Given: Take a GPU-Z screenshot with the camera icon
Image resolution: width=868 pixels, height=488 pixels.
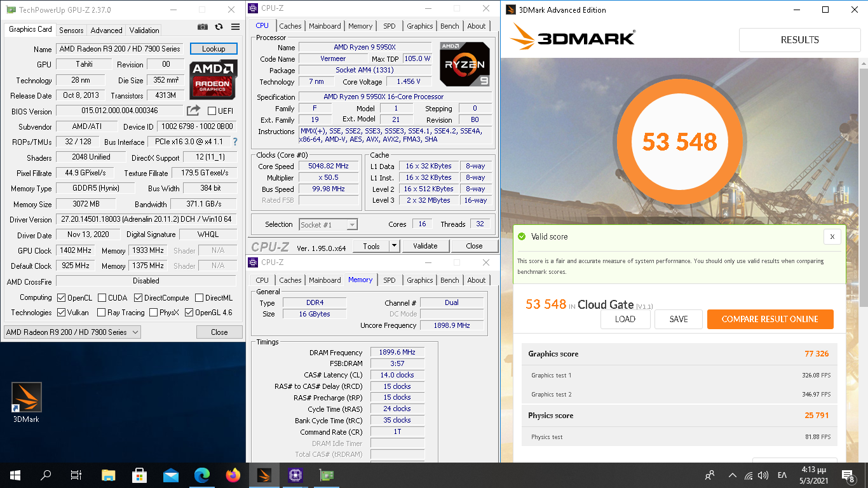Looking at the screenshot, I should click(203, 27).
